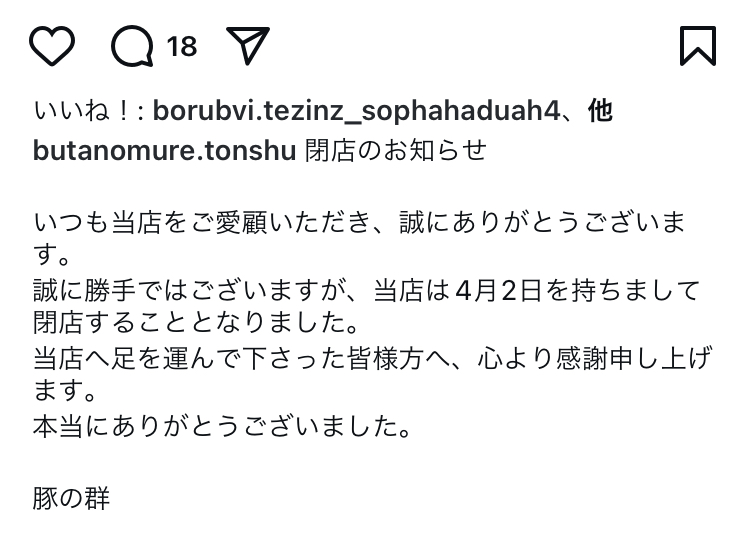Screen dimensions: 750x546
Task: Save the post with the bookmark icon
Action: (x=698, y=46)
